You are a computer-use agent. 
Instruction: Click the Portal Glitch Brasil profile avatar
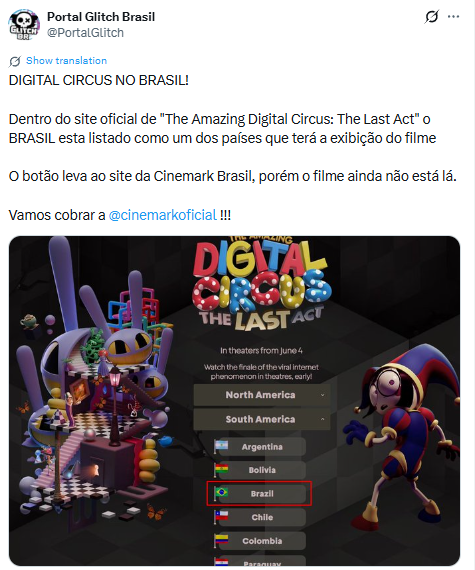(24, 25)
